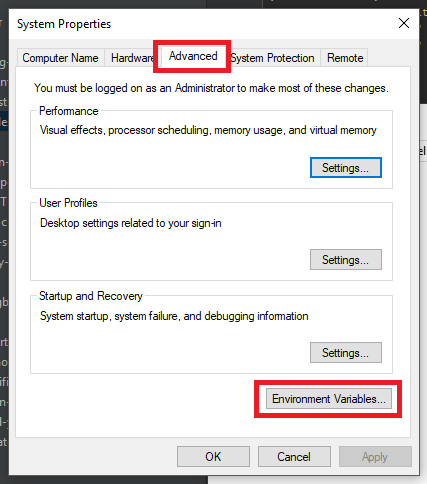Click the desktop settings sign-in description
This screenshot has width=427, height=484.
point(131,223)
